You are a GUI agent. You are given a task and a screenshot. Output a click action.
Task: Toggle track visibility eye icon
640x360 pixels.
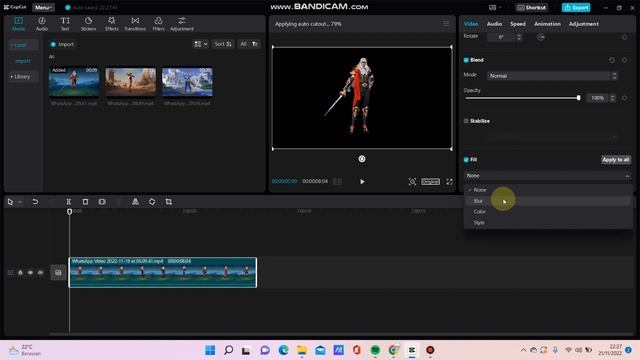pyautogui.click(x=30, y=272)
